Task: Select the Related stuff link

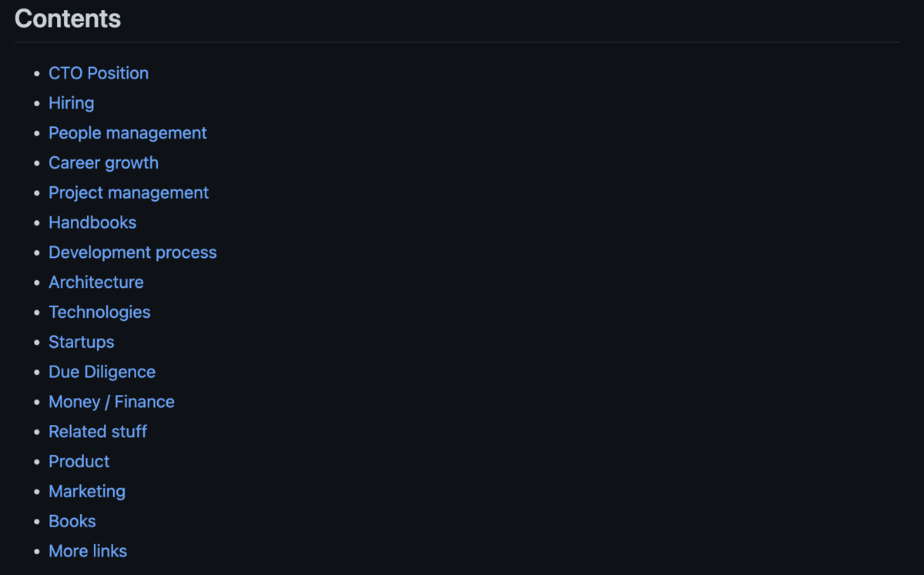Action: point(98,431)
